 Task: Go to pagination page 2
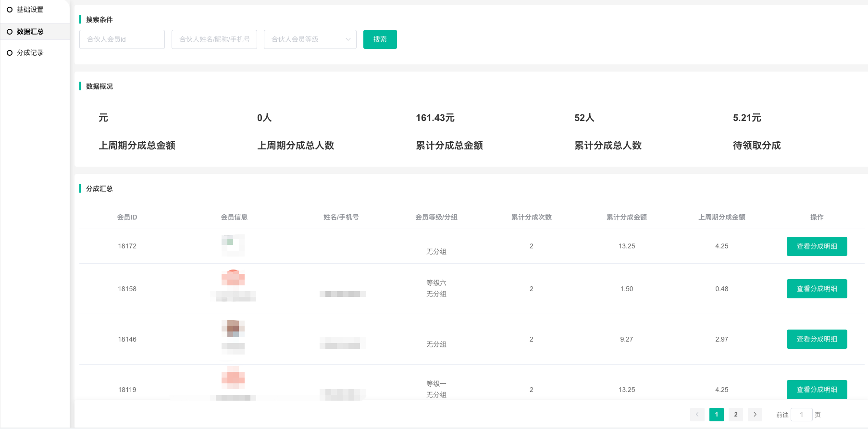pos(735,415)
